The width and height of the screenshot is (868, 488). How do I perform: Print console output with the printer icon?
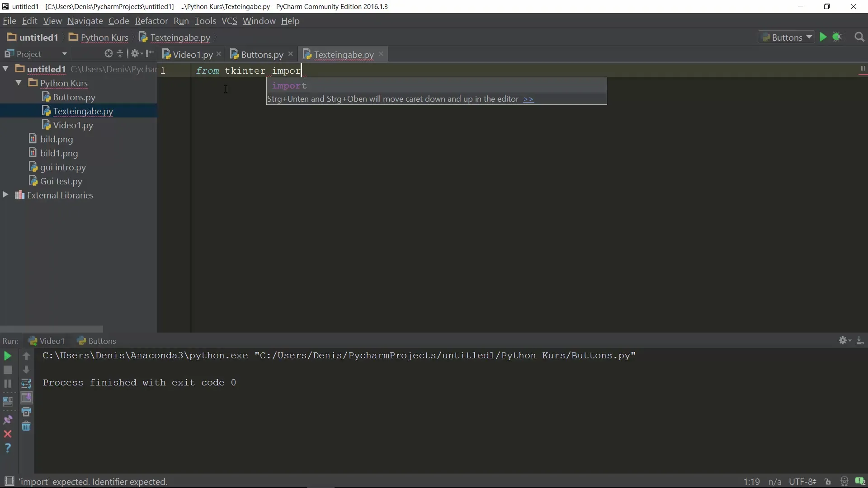[x=26, y=412]
